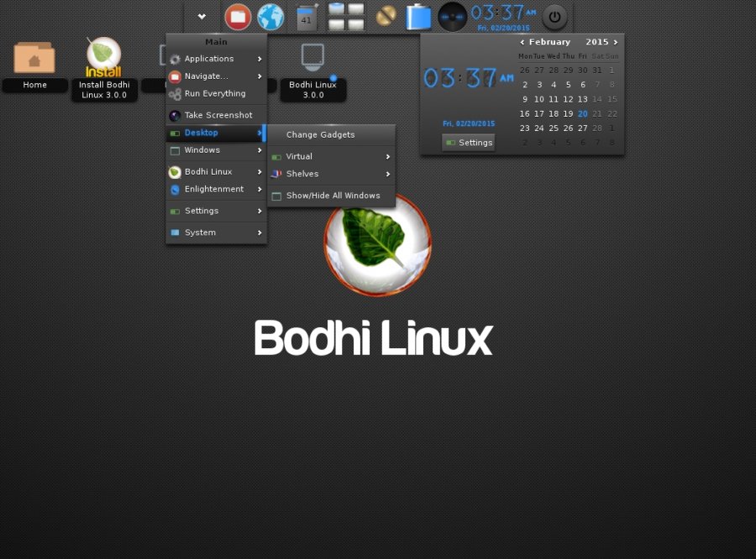Choose Take Screenshot from Main menu
Screen dimensions: 756x559
pos(216,115)
